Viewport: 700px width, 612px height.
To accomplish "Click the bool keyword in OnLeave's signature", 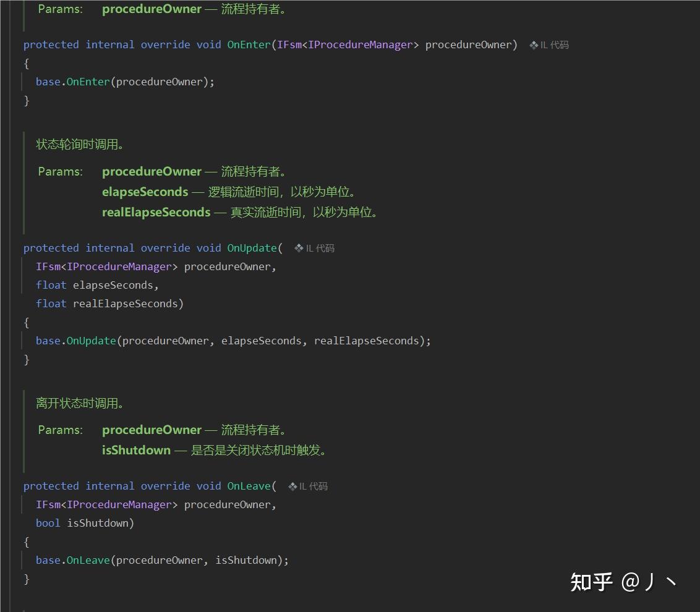I will [48, 523].
